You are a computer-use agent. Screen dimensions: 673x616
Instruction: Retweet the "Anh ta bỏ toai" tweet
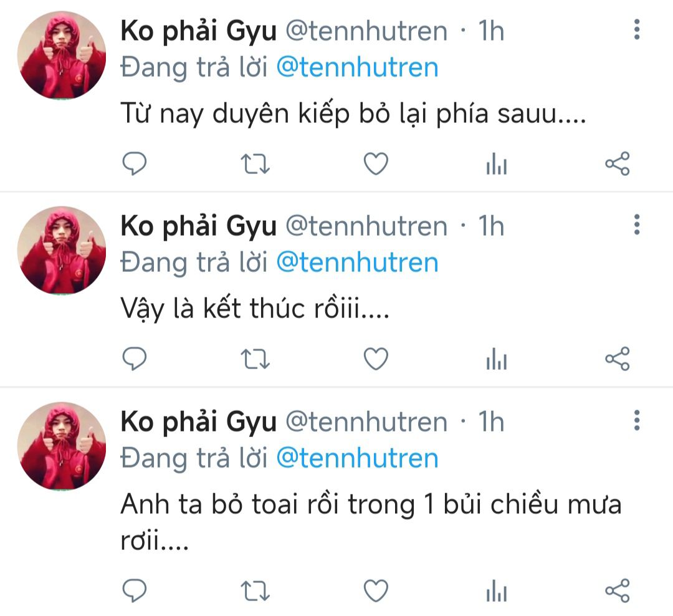click(x=255, y=590)
